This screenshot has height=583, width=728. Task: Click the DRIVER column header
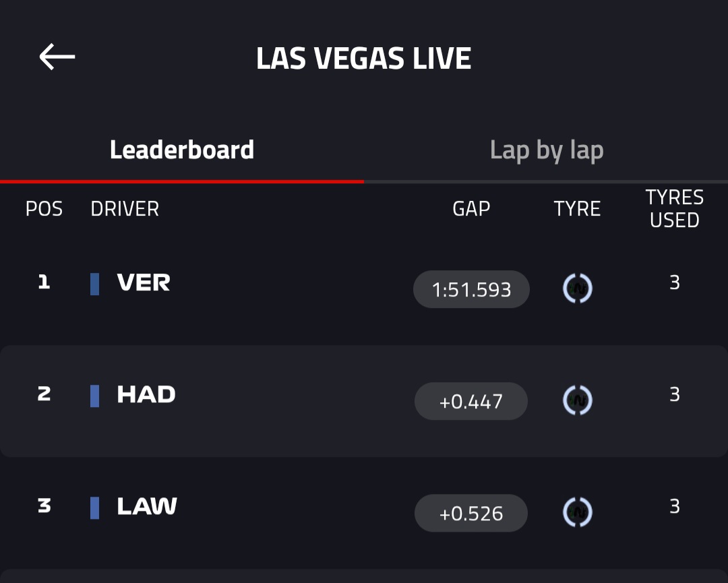click(x=125, y=209)
